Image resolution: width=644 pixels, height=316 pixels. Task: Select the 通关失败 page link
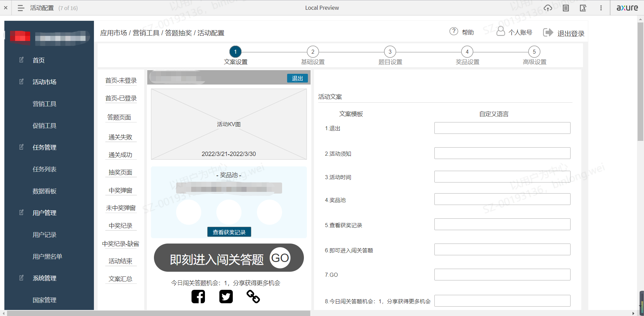click(120, 137)
